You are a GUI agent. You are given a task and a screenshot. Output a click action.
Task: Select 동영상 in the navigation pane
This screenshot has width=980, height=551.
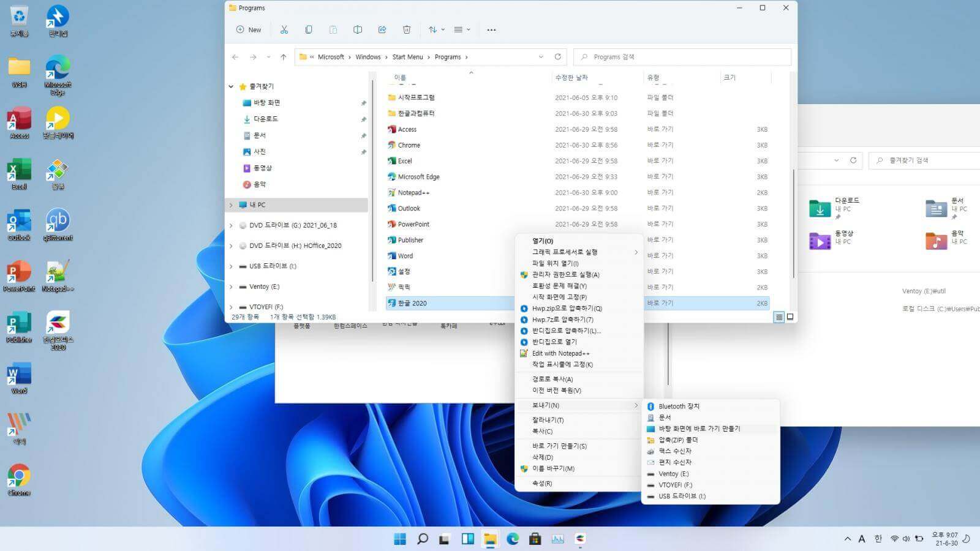(262, 168)
